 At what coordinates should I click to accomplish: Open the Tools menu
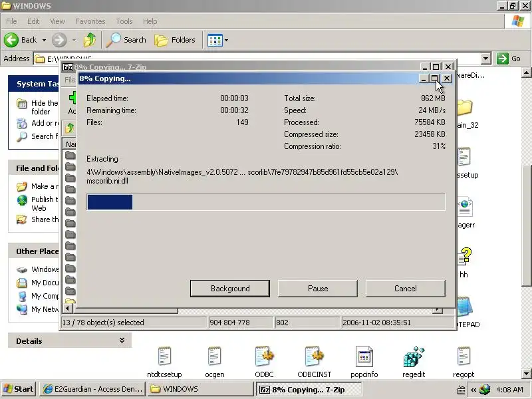tap(124, 21)
